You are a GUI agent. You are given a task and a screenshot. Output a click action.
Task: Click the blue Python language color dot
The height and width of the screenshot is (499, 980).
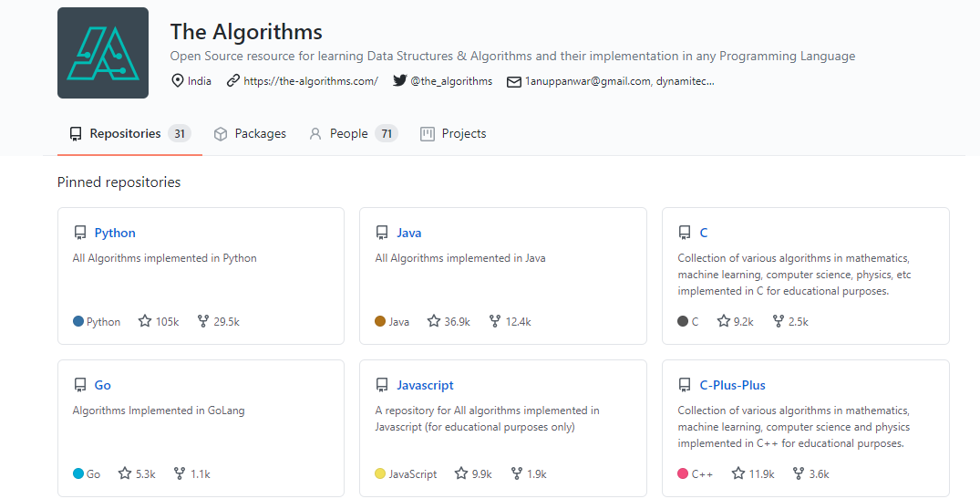(78, 321)
